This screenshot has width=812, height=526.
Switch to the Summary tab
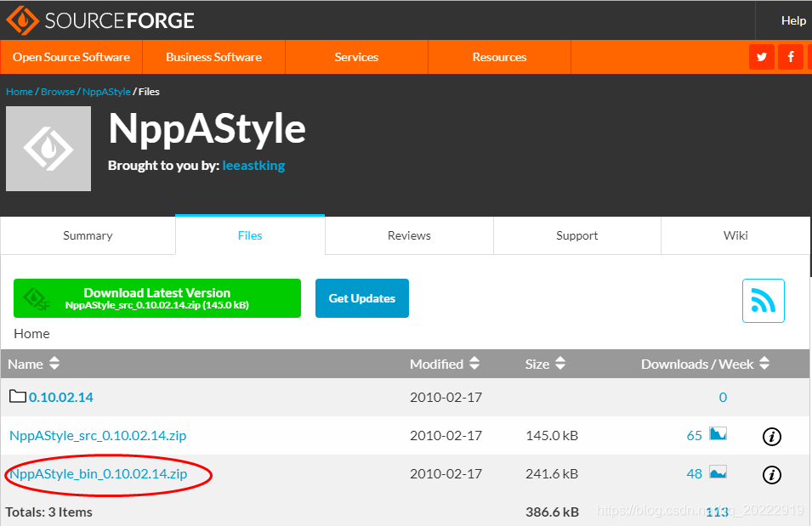click(x=88, y=235)
